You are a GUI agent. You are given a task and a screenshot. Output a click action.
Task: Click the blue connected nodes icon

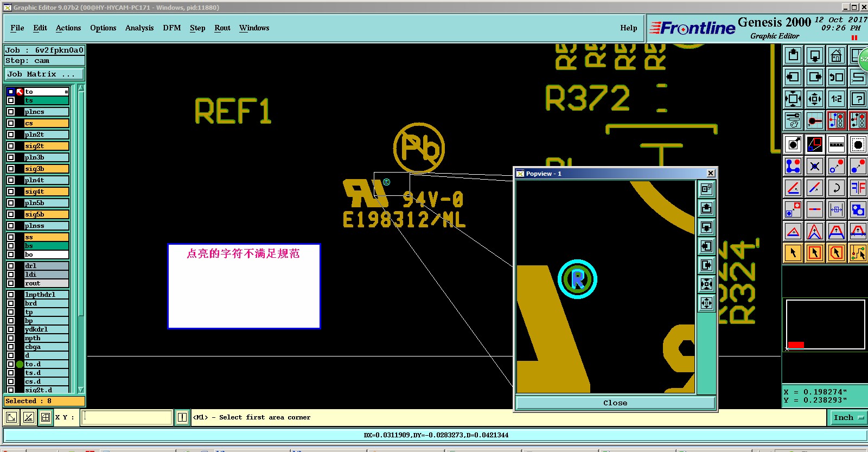point(793,166)
